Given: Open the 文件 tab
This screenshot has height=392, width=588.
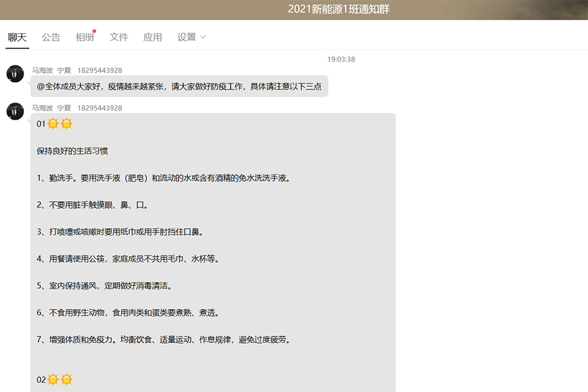Looking at the screenshot, I should (119, 37).
